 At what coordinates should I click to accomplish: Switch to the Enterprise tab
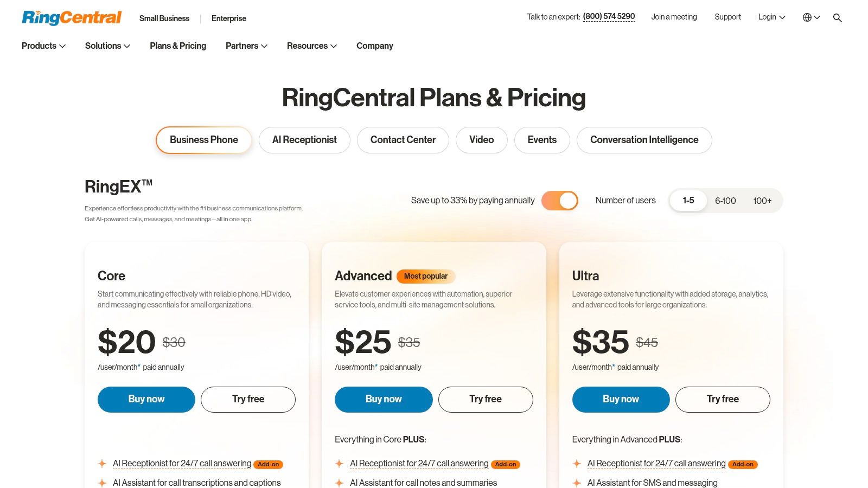point(228,18)
